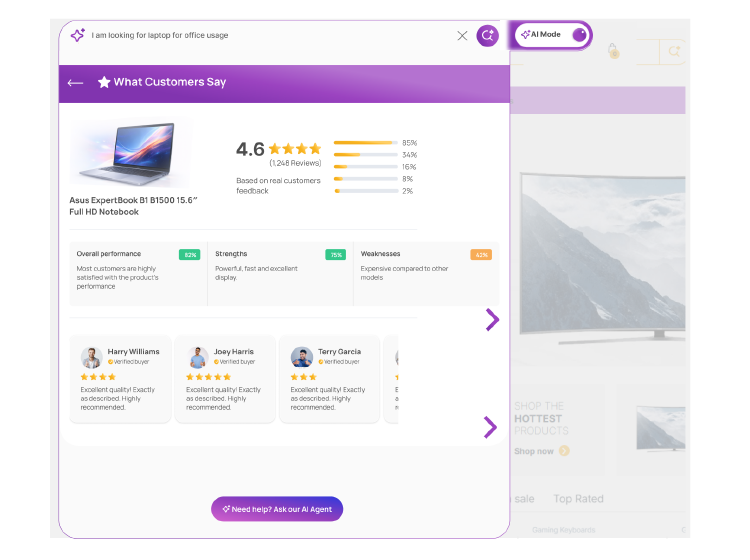
Task: Click the purple AI search submit button
Action: tap(487, 36)
